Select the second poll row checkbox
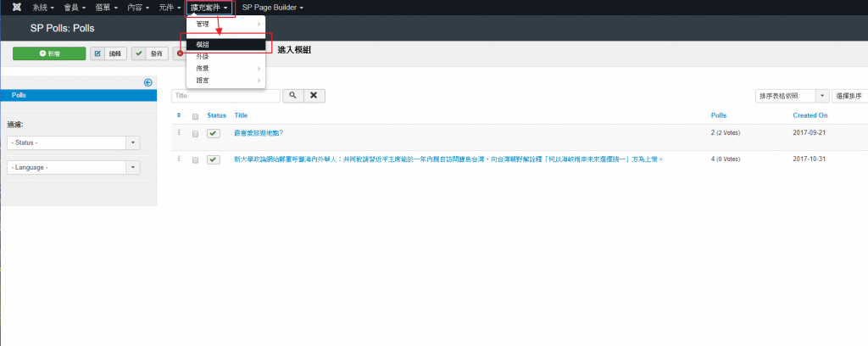Viewport: 868px width, 346px height. click(196, 159)
